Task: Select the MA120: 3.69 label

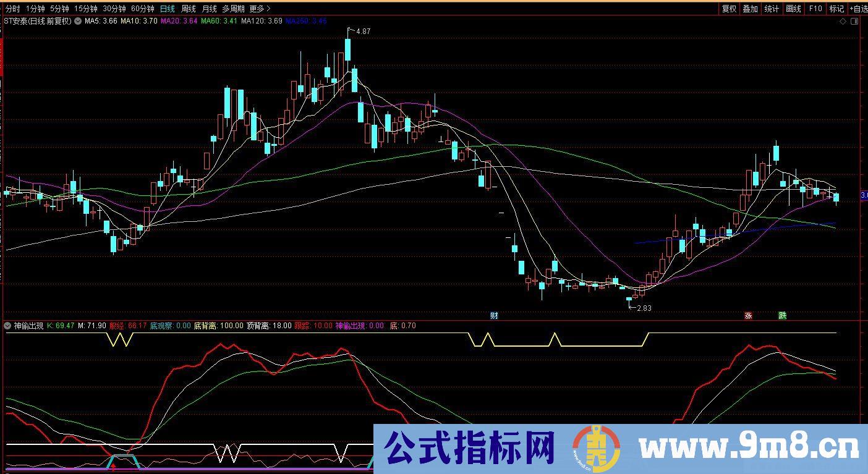Action: click(262, 21)
